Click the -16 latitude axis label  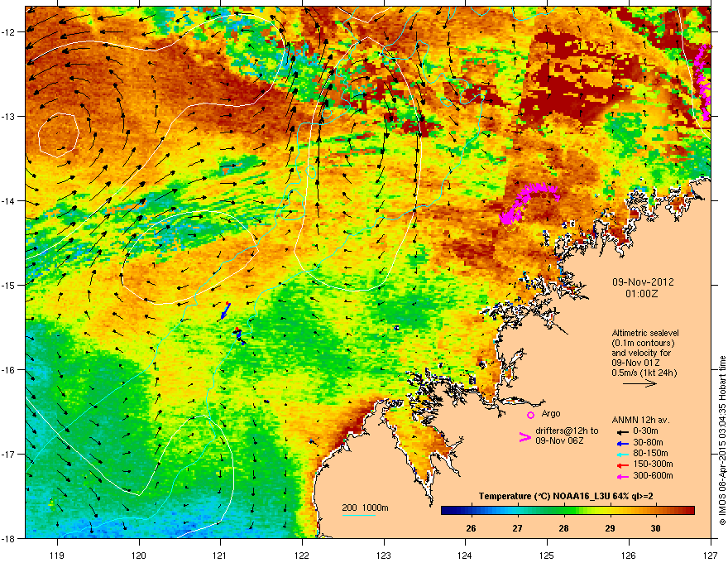8,370
